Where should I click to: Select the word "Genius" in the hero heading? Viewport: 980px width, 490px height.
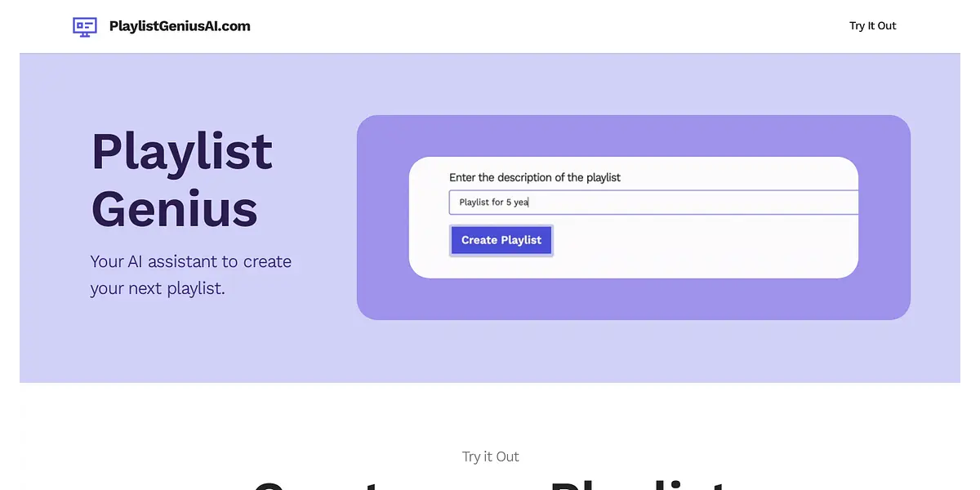pos(174,208)
